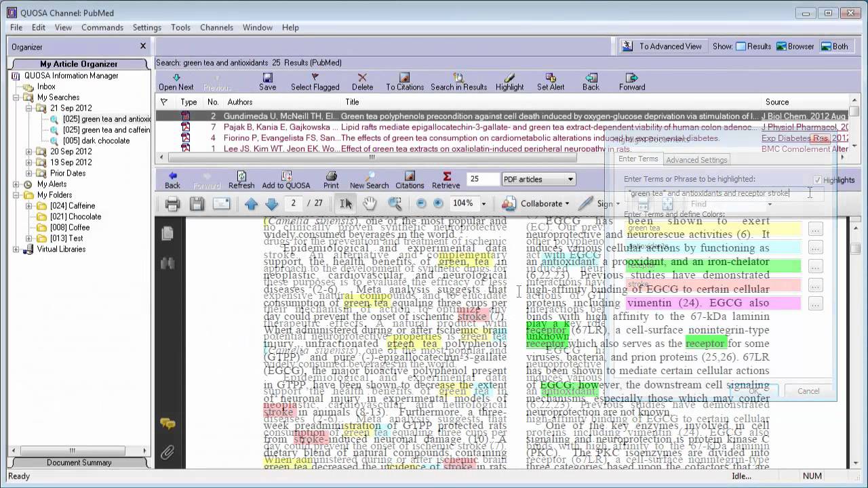Open page thumbnails panel in PDF sidebar
The height and width of the screenshot is (488, 868).
pyautogui.click(x=167, y=234)
